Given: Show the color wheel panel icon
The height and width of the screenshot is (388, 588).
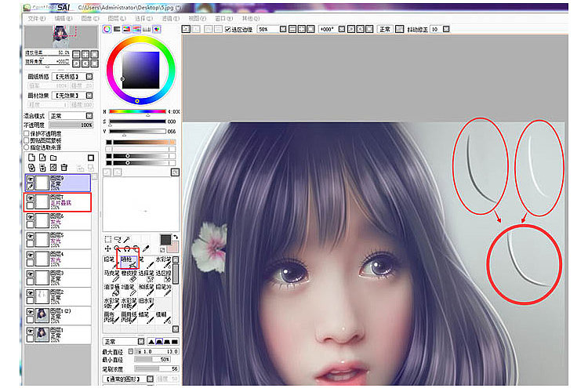Looking at the screenshot, I should click(x=107, y=29).
